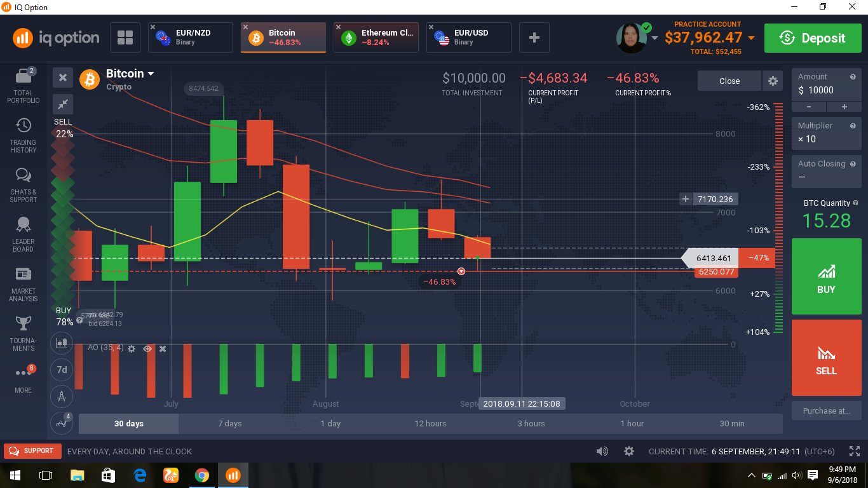The width and height of the screenshot is (868, 488).
Task: Select the 30 min time range
Action: 733,424
